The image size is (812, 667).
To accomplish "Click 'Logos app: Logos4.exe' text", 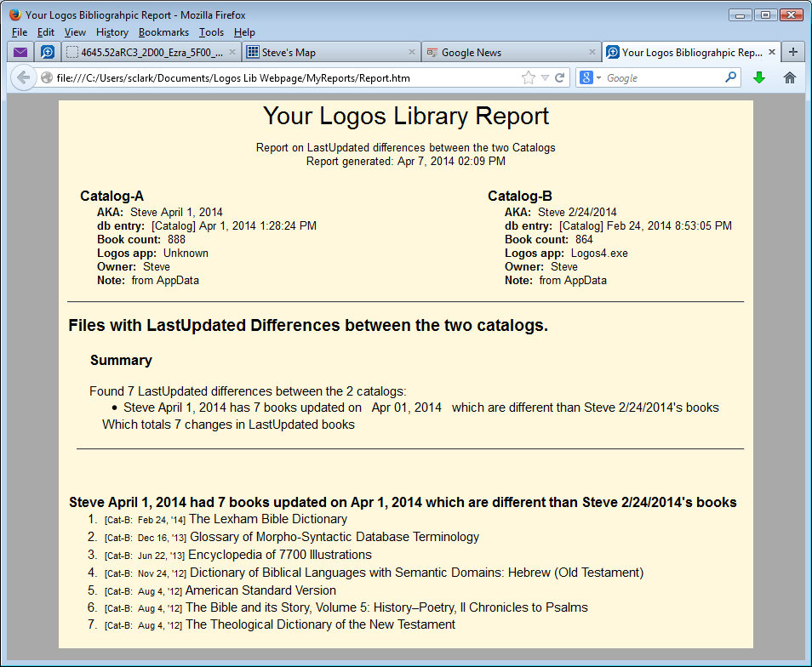I will click(567, 253).
